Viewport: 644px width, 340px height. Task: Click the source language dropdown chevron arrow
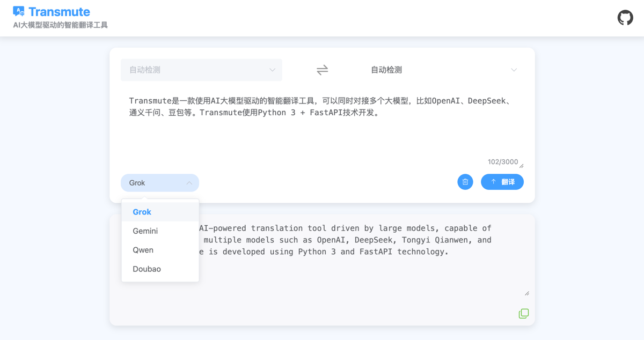(x=272, y=70)
